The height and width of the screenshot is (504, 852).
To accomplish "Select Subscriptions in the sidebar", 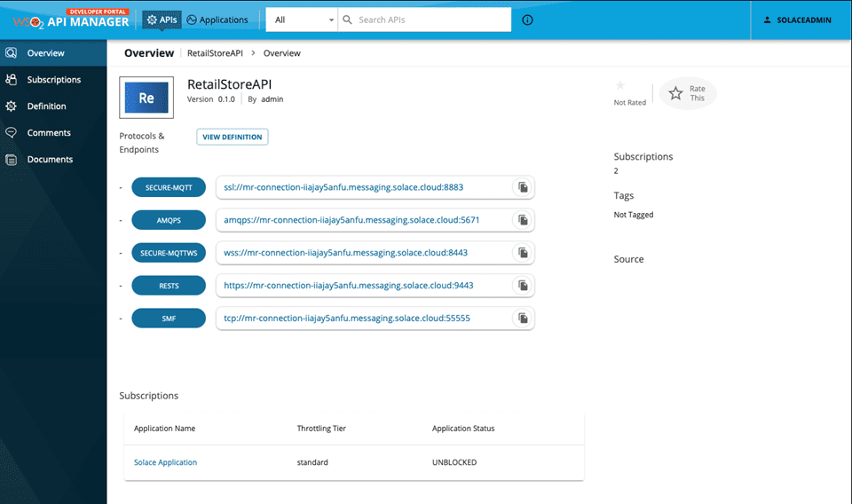I will pos(53,79).
